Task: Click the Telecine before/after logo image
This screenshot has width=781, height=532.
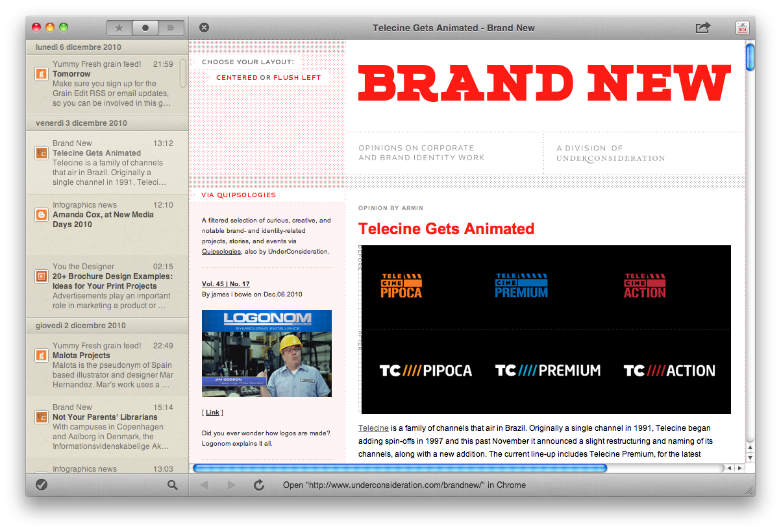Action: 546,330
